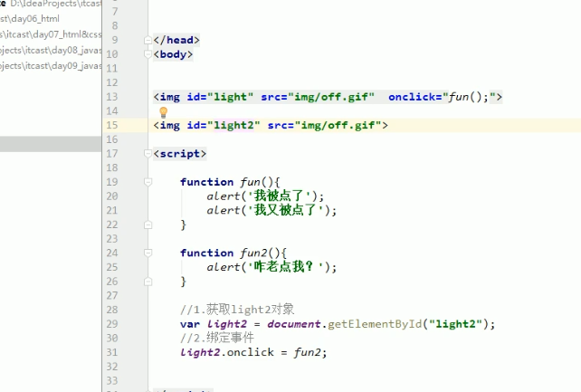Click the alert('咋老点我？') statement
This screenshot has width=581, height=392.
(272, 267)
